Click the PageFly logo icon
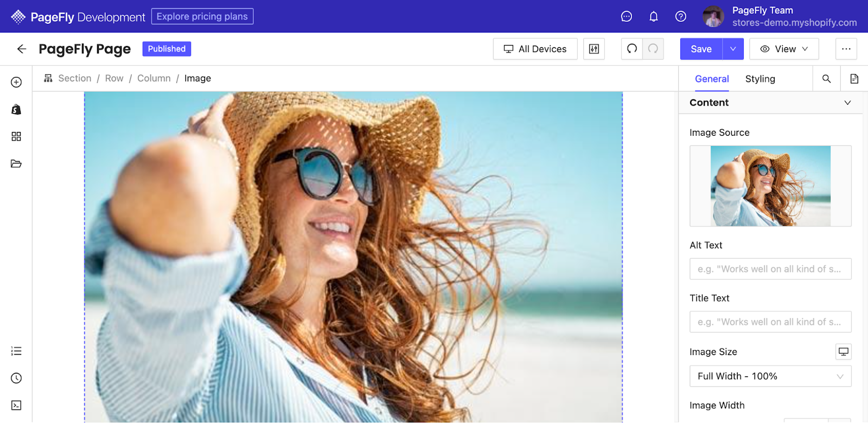Viewport: 868px width, 423px height. pos(18,17)
